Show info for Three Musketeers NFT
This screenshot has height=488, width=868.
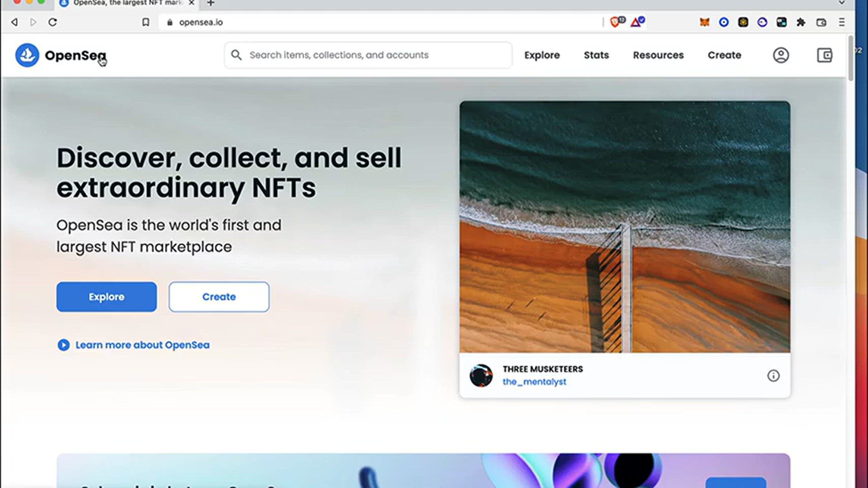(x=773, y=375)
